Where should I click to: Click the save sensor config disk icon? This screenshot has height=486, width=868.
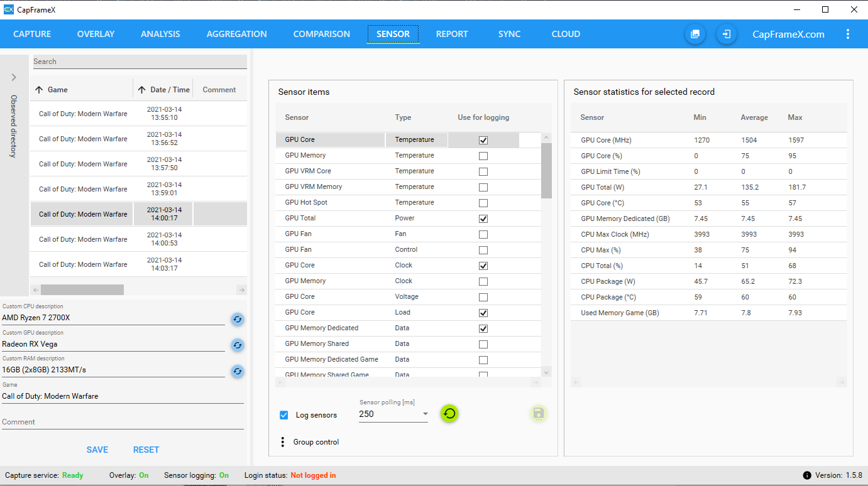pyautogui.click(x=538, y=413)
